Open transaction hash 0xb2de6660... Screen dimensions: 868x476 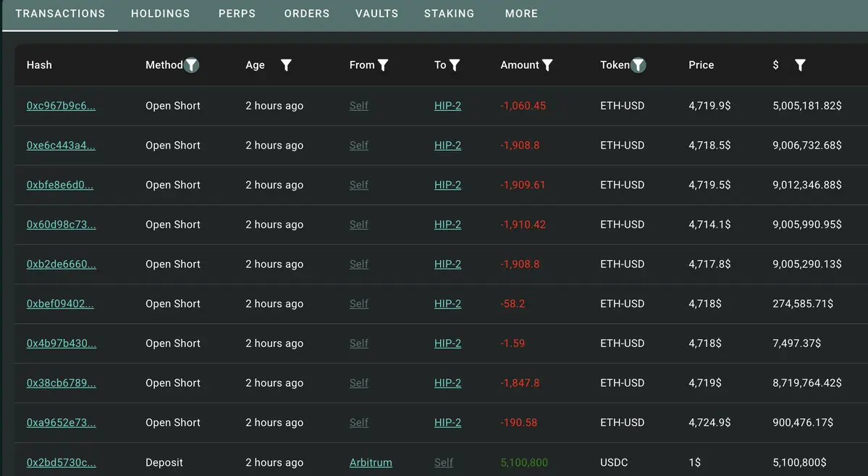coord(61,264)
